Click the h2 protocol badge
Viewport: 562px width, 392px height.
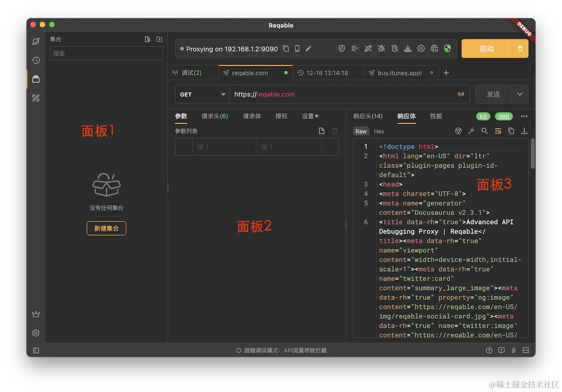click(483, 116)
